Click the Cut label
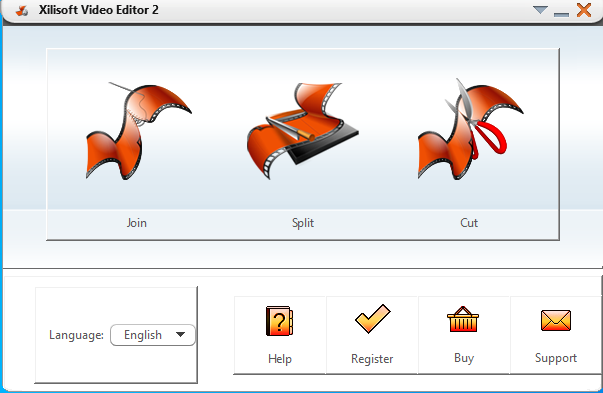The image size is (603, 393). tap(469, 223)
